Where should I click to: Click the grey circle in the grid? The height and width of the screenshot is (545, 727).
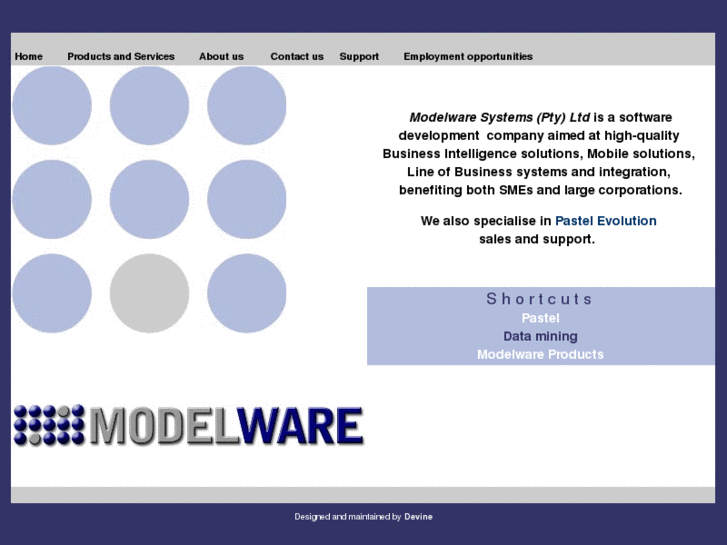(x=149, y=293)
